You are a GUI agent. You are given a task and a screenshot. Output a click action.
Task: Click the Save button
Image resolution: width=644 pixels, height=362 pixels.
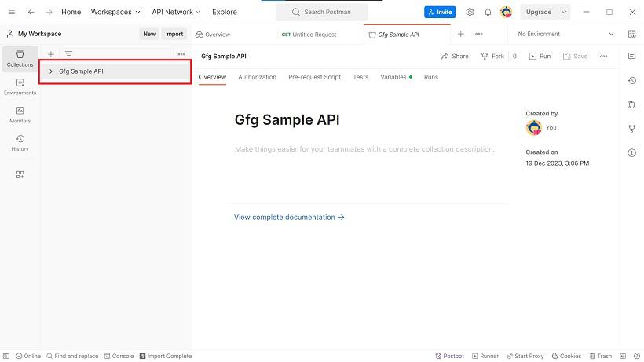point(575,57)
